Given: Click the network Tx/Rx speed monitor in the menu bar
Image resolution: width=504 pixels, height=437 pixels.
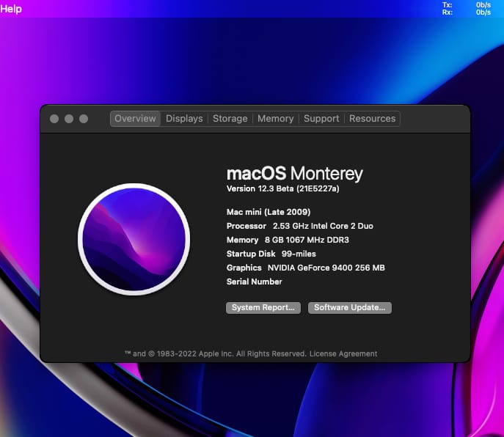Looking at the screenshot, I should (x=467, y=9).
